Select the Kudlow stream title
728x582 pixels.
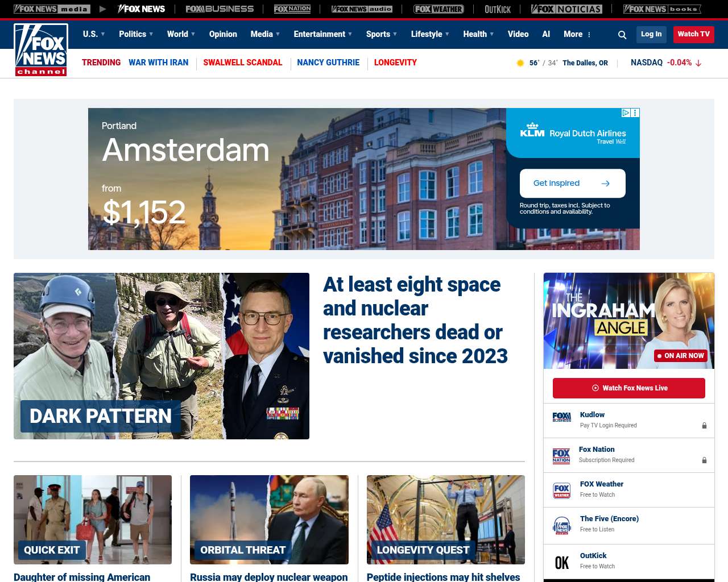592,415
